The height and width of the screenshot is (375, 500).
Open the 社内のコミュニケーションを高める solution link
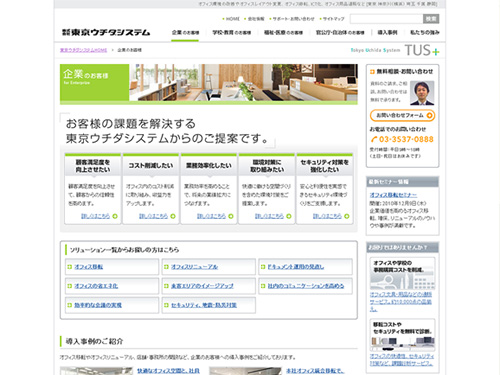tap(306, 286)
